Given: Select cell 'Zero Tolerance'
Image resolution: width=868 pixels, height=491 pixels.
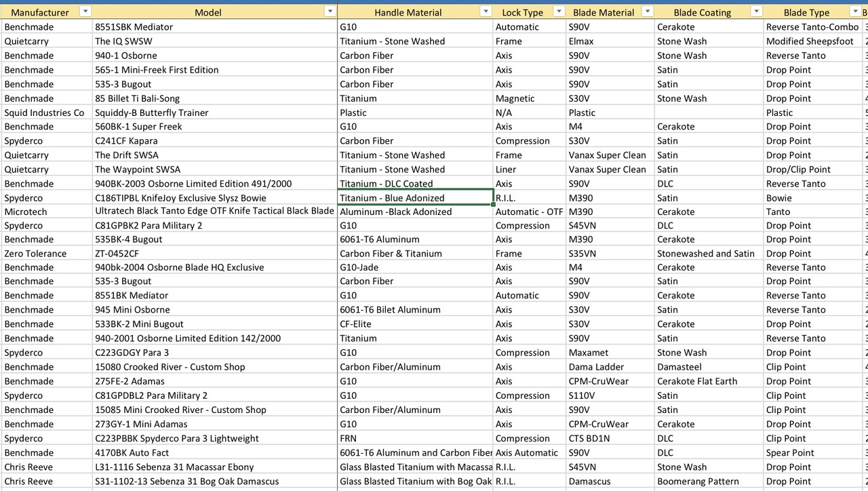Looking at the screenshot, I should 47,254.
